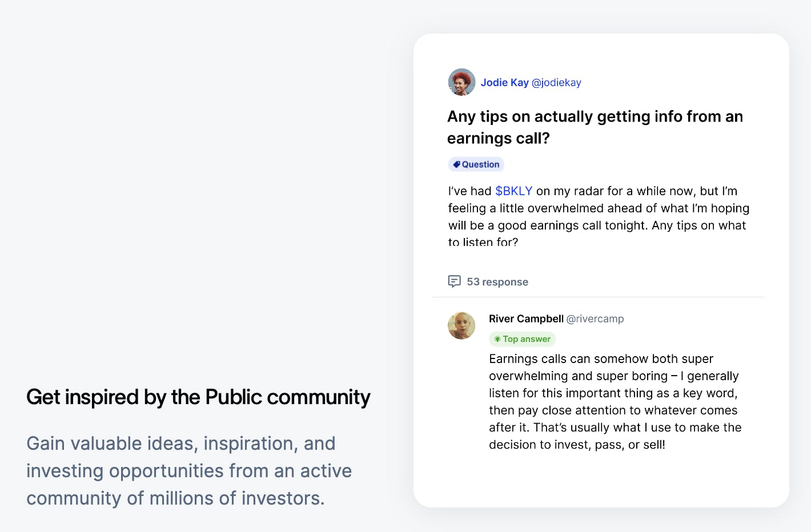Click the 'Get inspired by the Public community' heading
811x532 pixels.
pyautogui.click(x=198, y=397)
